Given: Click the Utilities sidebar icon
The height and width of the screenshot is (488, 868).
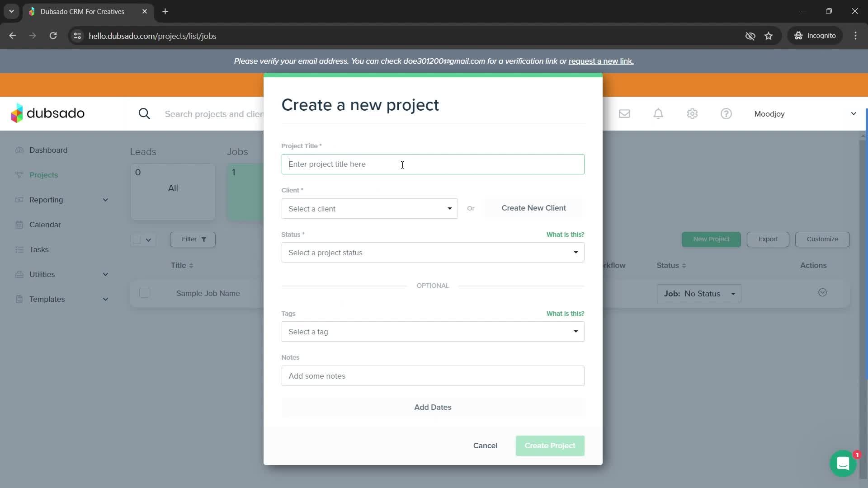Looking at the screenshot, I should (19, 274).
